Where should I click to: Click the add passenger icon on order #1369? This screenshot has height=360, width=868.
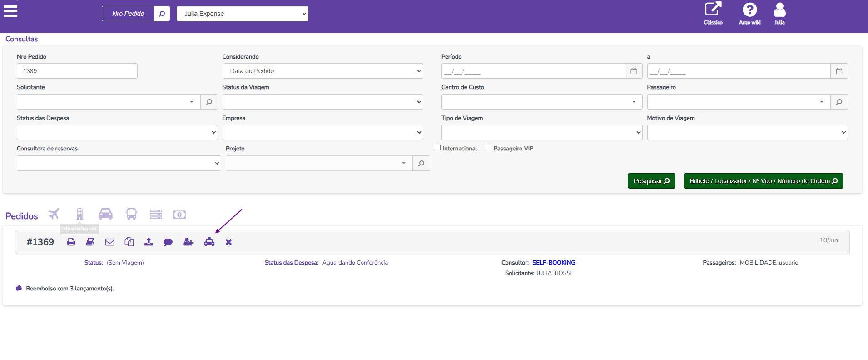188,242
